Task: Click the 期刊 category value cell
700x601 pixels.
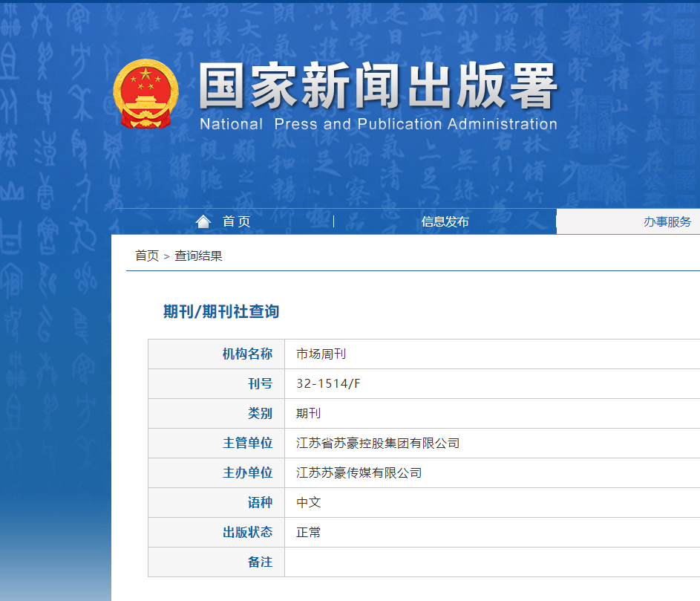Action: click(x=308, y=414)
